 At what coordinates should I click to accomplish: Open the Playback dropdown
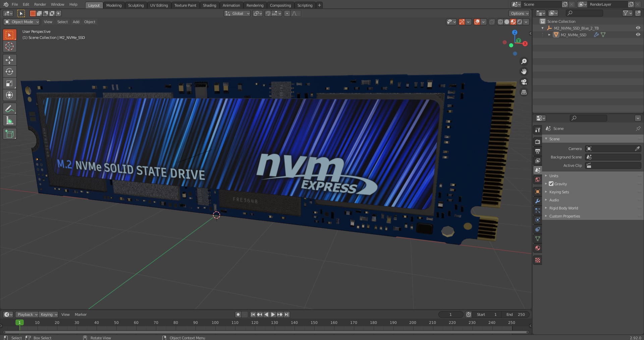pos(27,314)
